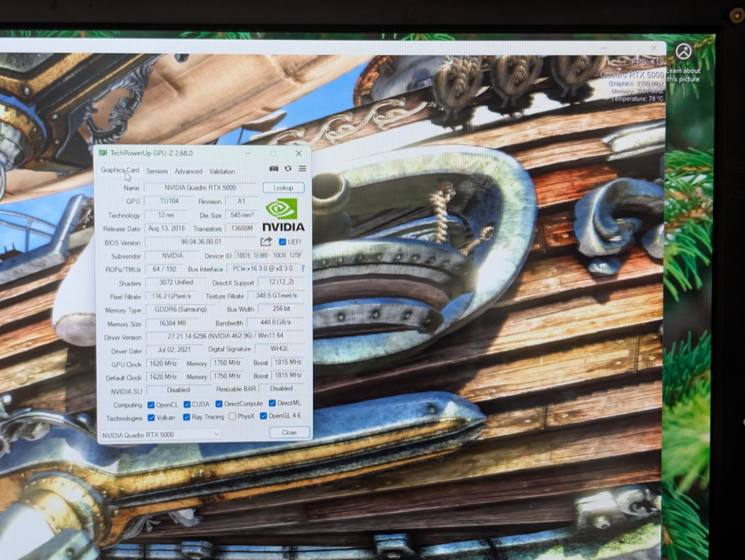The height and width of the screenshot is (560, 745).
Task: Click the Close button in GPU-Z
Action: 289,432
